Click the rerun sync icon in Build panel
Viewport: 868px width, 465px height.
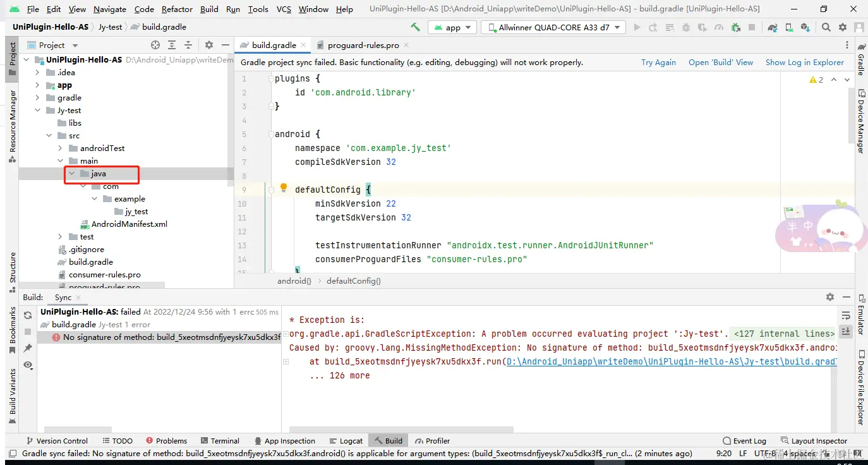28,315
